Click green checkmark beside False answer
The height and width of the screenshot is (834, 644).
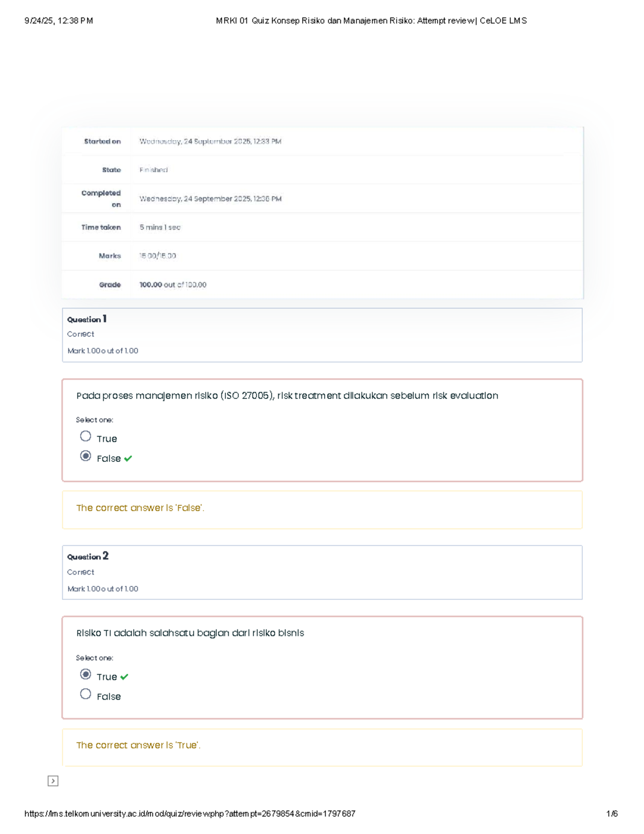128,459
